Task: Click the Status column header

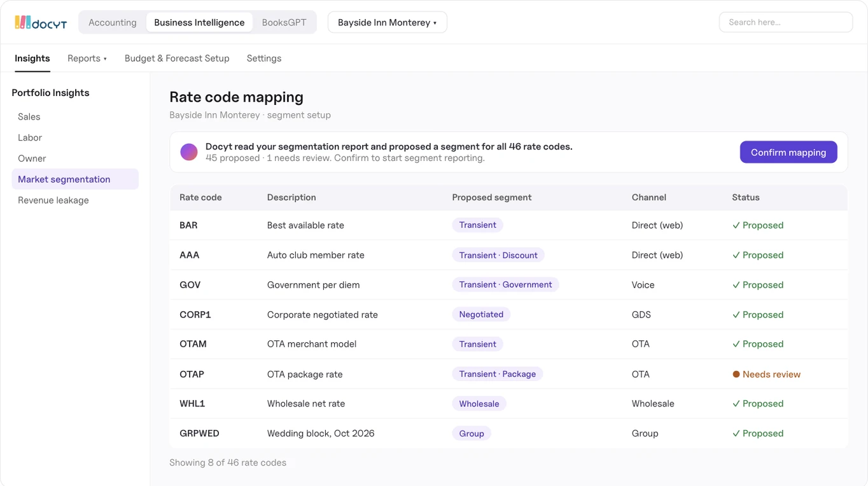Action: (746, 197)
